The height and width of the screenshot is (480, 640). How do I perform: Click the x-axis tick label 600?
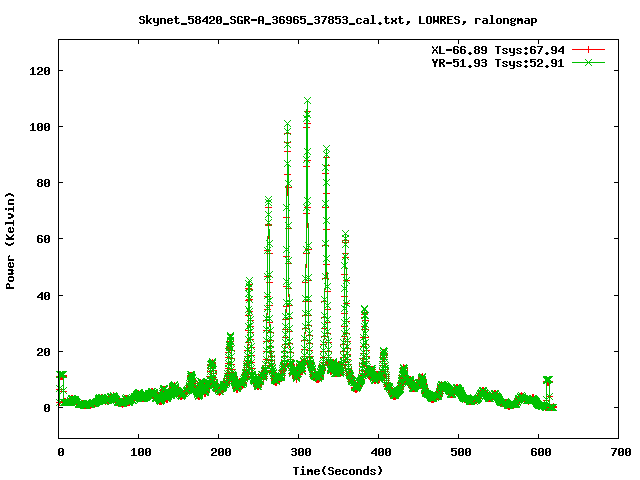[541, 452]
